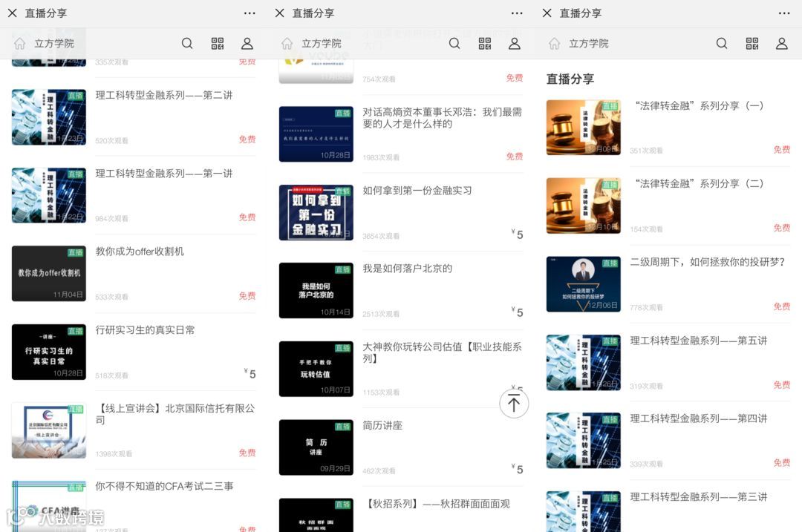The image size is (802, 532).
Task: Click thumbnail of 简历讲座
Action: [316, 447]
